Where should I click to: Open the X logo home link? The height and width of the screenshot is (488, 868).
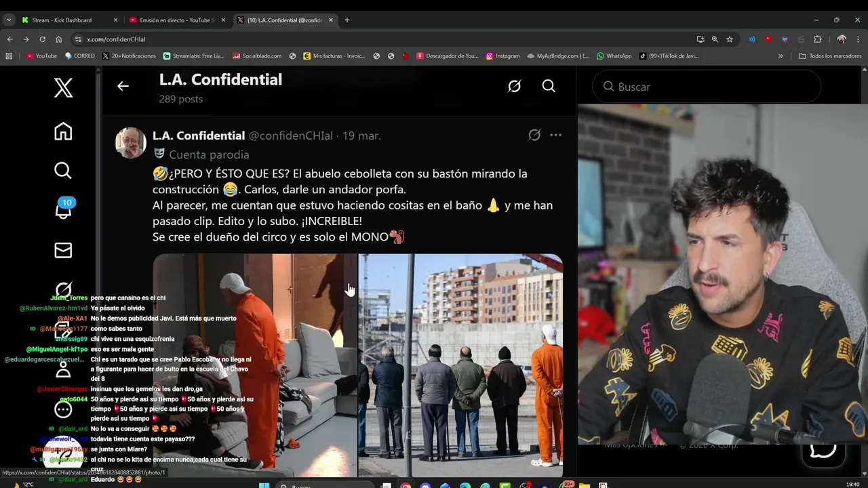pyautogui.click(x=63, y=87)
